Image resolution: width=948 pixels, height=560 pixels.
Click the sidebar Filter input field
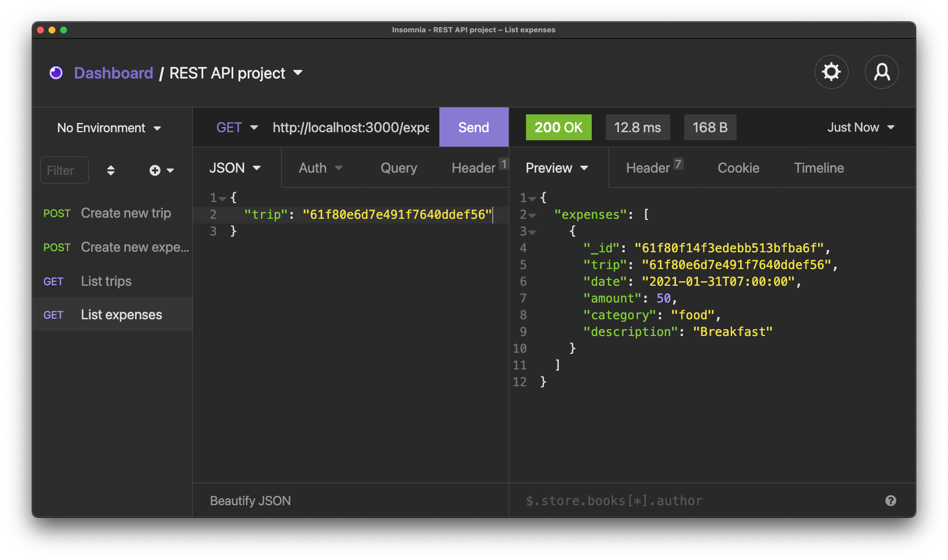[x=64, y=170]
